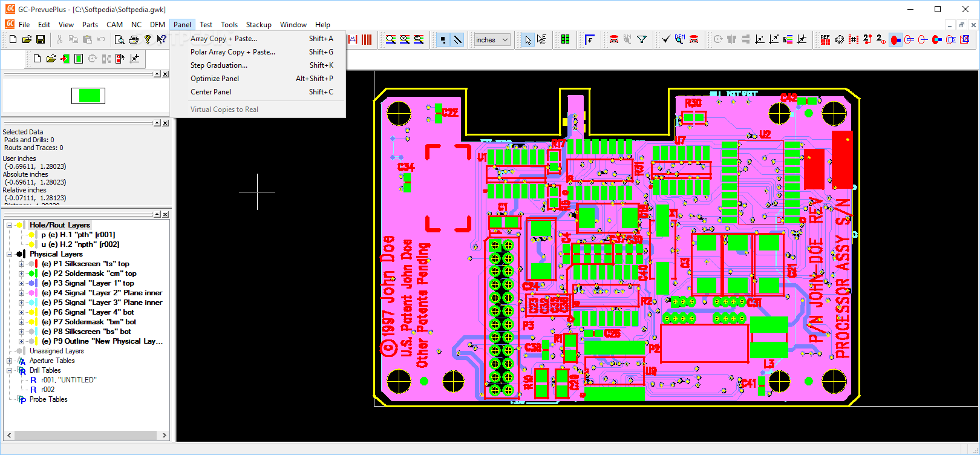This screenshot has width=980, height=455.
Task: Click the red hash grid icon
Action: 854,39
